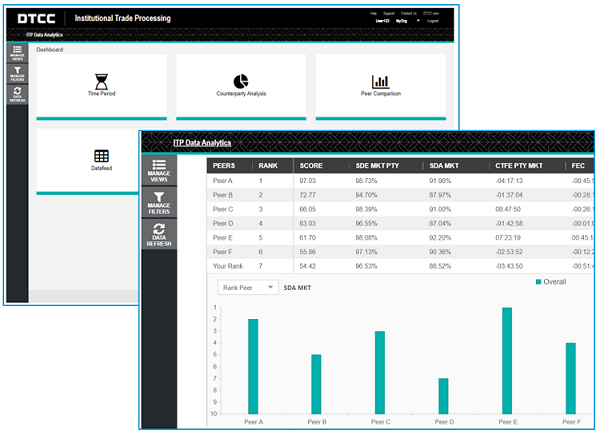Click the Peer A bar in chart
The width and height of the screenshot is (600, 434).
253,366
